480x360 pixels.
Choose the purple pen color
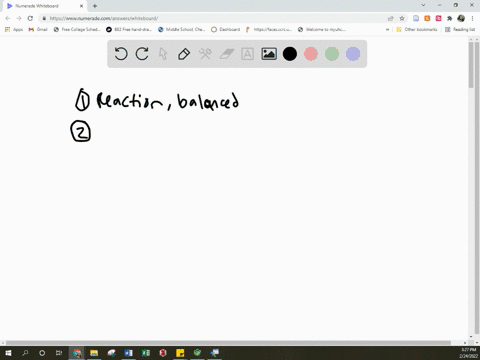point(353,54)
